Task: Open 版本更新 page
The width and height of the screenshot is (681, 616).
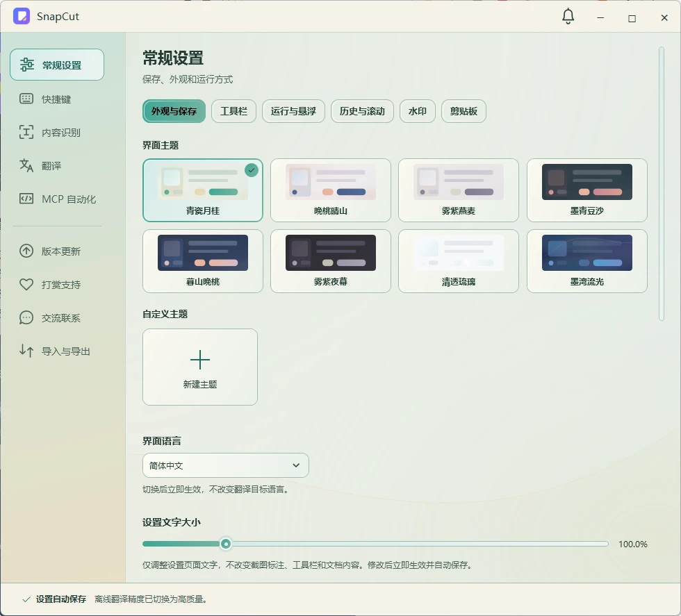Action: click(57, 251)
